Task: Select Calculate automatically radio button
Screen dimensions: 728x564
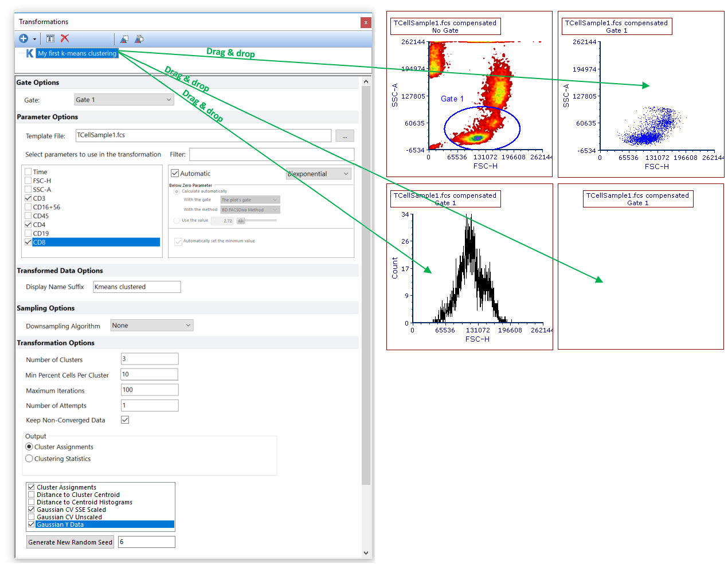Action: tap(177, 191)
